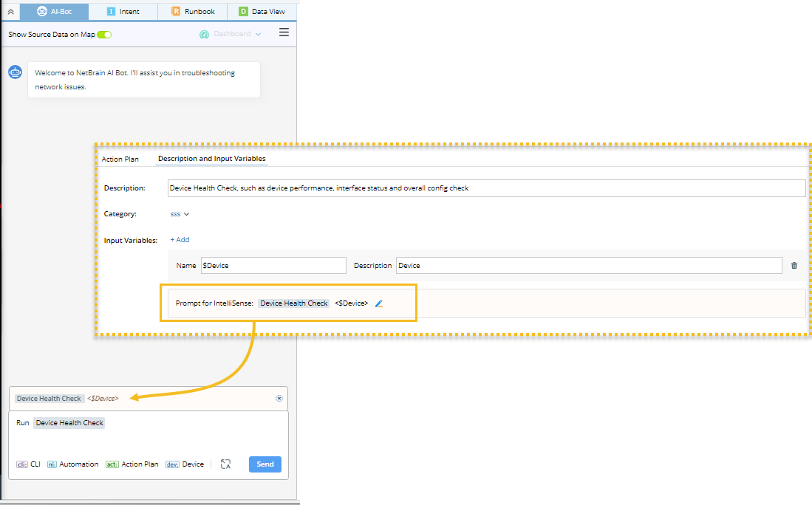The height and width of the screenshot is (505, 812).
Task: Open the Intent tab
Action: [x=123, y=11]
